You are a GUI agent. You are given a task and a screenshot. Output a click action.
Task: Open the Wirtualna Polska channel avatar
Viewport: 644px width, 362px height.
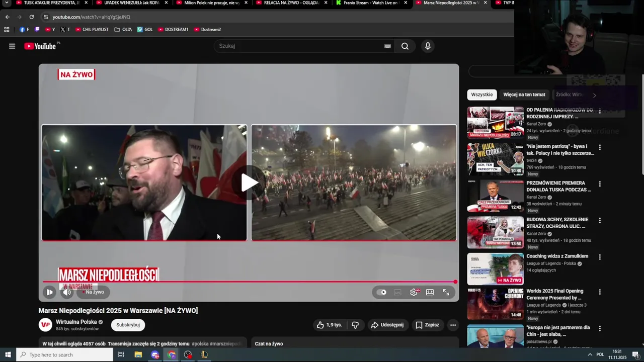click(45, 325)
